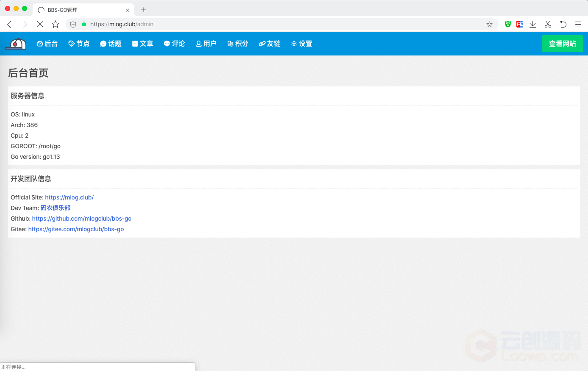Bookmark page using star inside address bar
The height and width of the screenshot is (371, 588).
coord(489,24)
